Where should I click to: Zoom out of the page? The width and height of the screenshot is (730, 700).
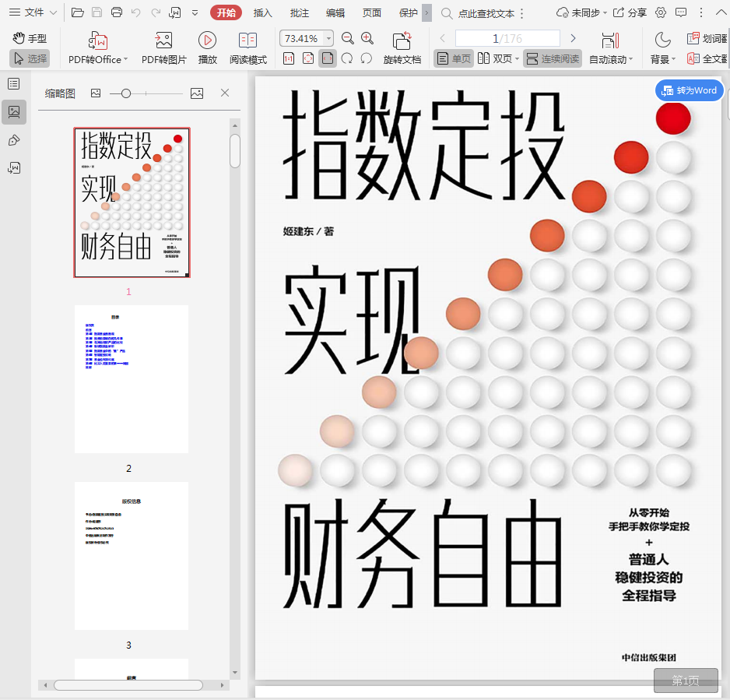(347, 38)
